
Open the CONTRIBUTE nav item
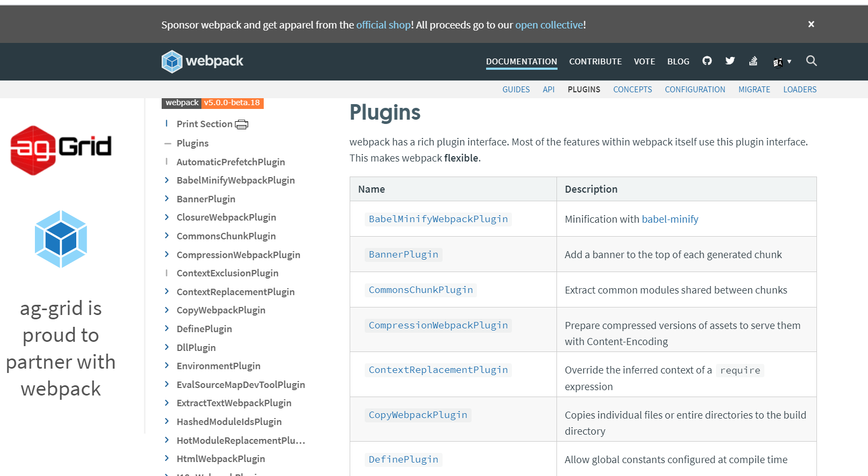click(x=595, y=62)
